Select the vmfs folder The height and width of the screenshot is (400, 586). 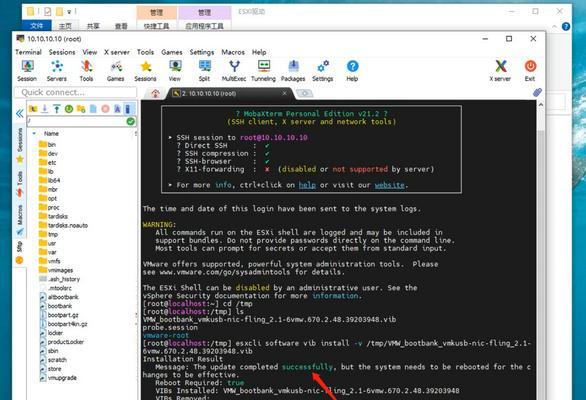pos(49,261)
